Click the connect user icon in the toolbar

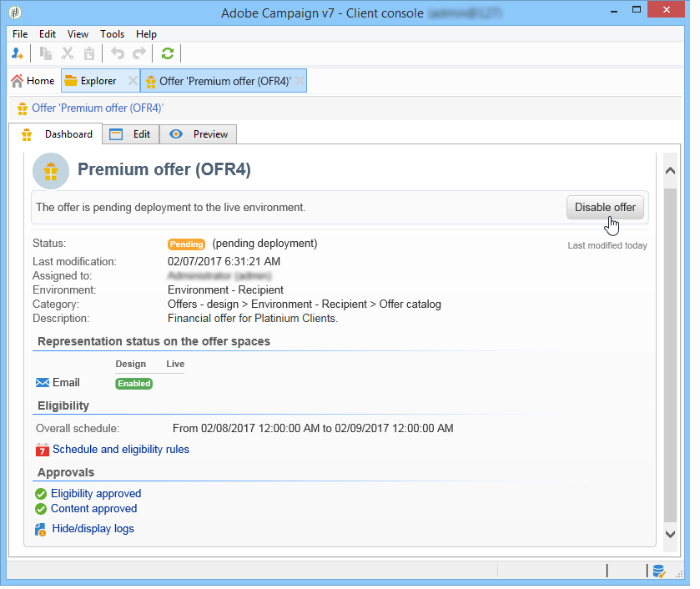tap(17, 53)
